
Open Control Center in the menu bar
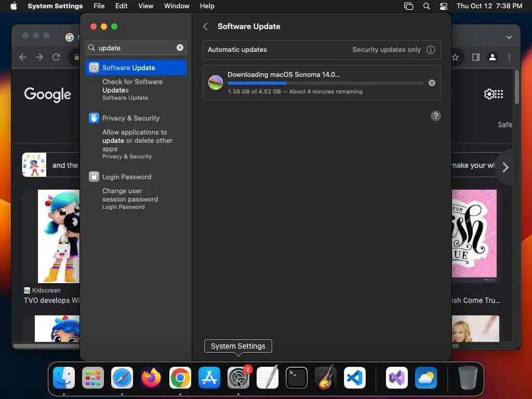tap(444, 6)
